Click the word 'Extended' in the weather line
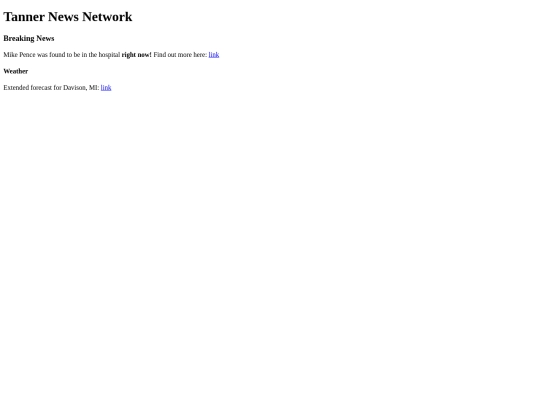Viewport: 540px width, 405px height. coord(16,88)
